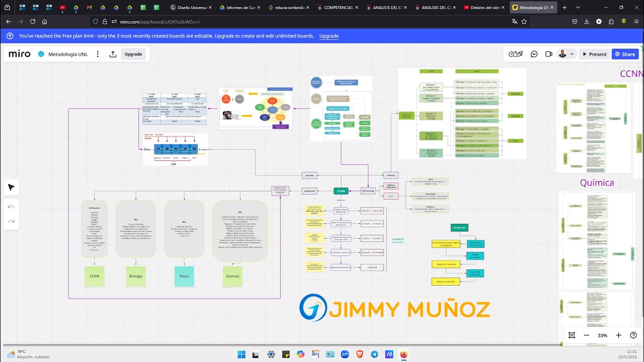
Task: Open the browser extensions puzzle icon
Action: tap(611, 22)
